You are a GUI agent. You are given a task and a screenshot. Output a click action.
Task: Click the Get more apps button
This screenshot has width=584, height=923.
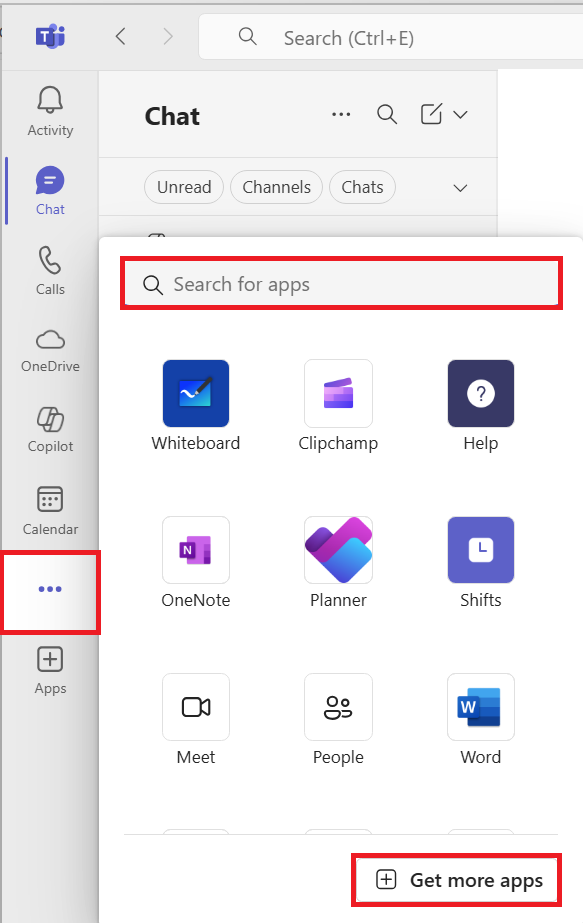click(x=457, y=880)
